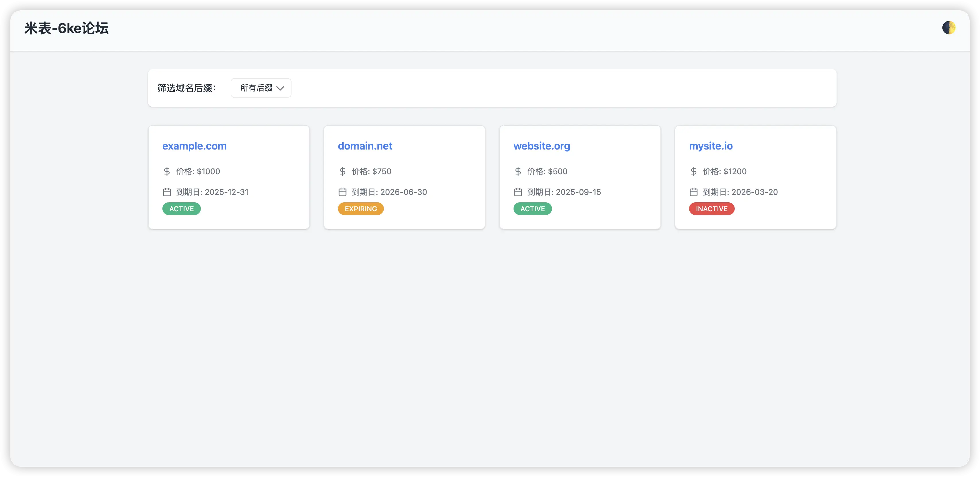The width and height of the screenshot is (980, 477).
Task: Open the 所有后缀 suffix filter dropdown
Action: pos(260,88)
